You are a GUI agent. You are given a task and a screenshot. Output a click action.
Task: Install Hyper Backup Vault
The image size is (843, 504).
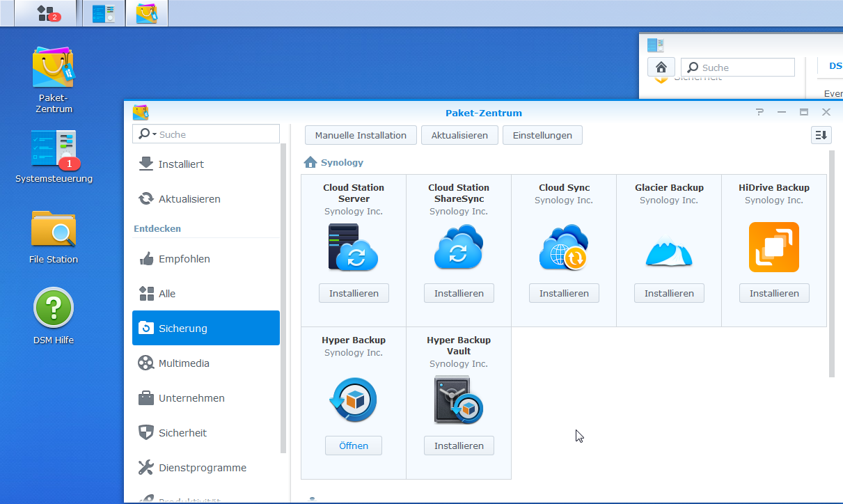pyautogui.click(x=459, y=446)
